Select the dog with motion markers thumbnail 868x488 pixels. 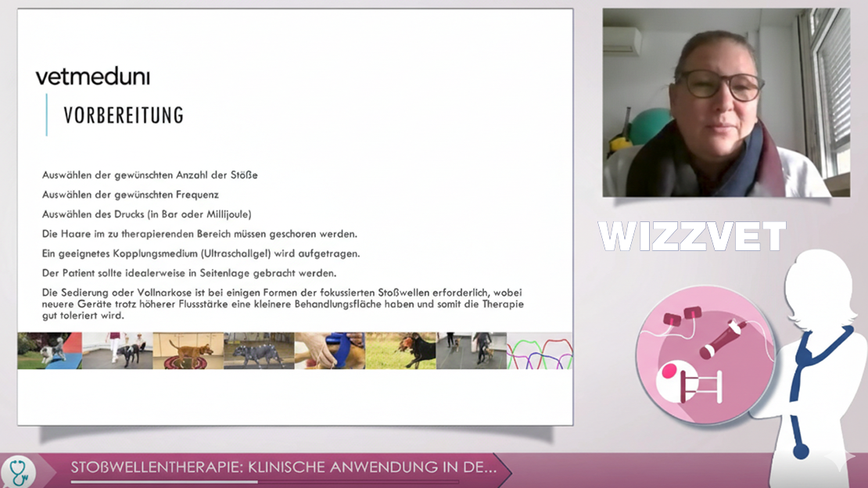(259, 350)
